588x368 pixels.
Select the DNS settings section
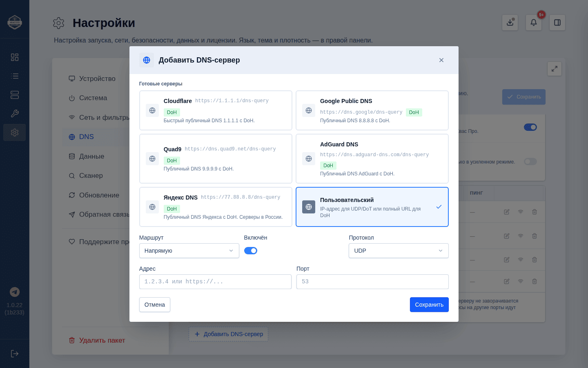pyautogui.click(x=97, y=137)
